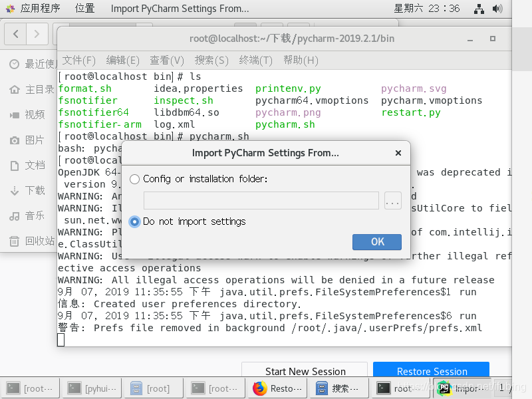The width and height of the screenshot is (532, 399).
Task: Open the 文件(F) menu in terminal
Action: click(78, 61)
